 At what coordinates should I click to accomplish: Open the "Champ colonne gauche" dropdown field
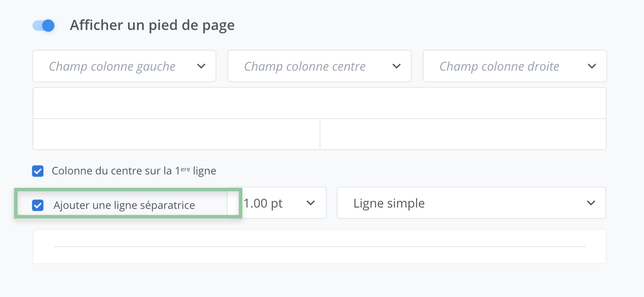pyautogui.click(x=112, y=66)
